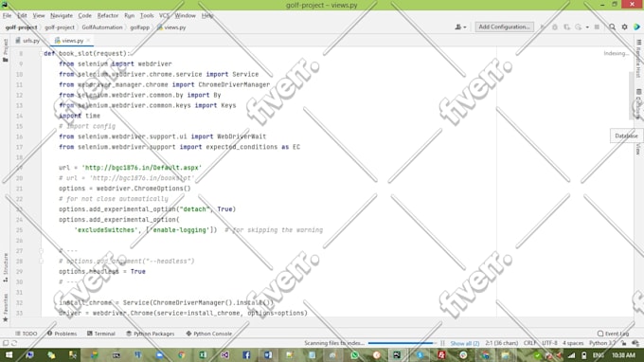Open WhatsApp from the taskbar
Viewport: 644px width, 362px height.
point(355,355)
